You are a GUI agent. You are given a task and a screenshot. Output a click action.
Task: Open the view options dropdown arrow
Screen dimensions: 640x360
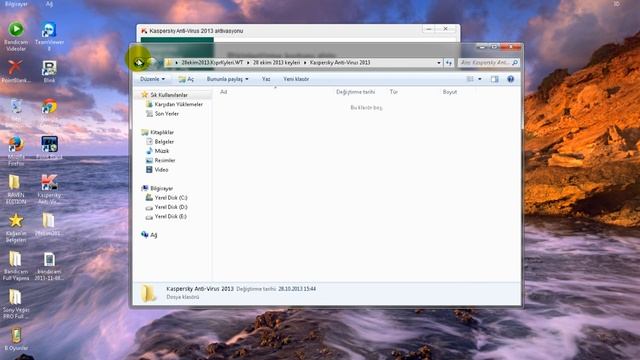click(x=480, y=79)
